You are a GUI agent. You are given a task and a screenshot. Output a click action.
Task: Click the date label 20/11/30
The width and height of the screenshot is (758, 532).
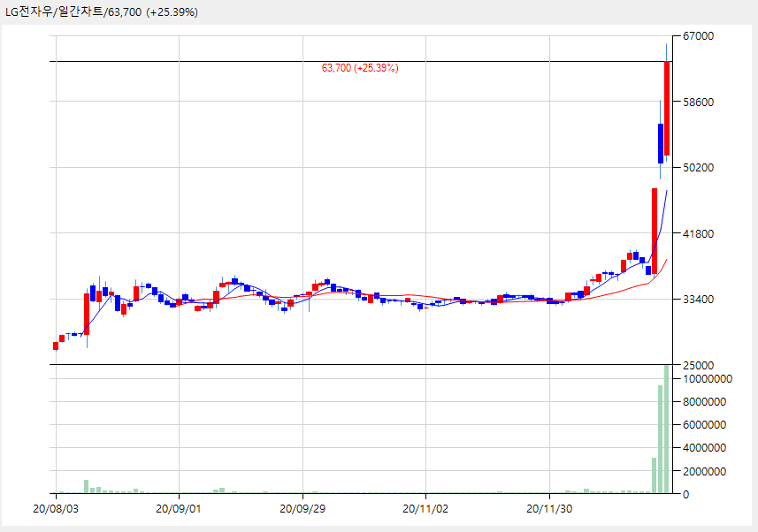[549, 509]
